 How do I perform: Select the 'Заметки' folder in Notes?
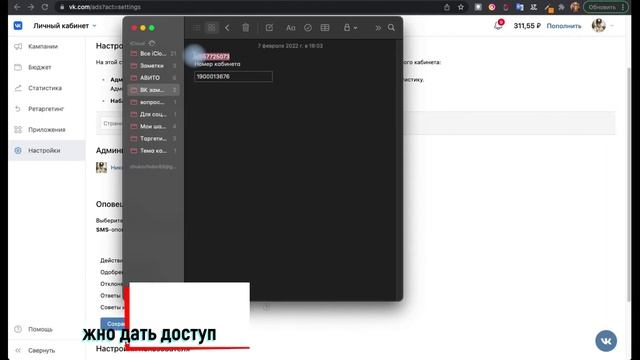[x=153, y=66]
